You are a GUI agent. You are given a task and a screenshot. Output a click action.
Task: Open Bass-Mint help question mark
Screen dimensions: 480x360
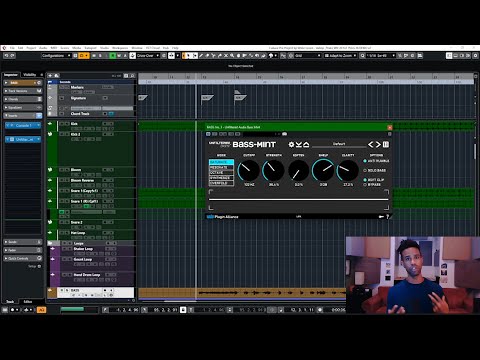pos(388,217)
